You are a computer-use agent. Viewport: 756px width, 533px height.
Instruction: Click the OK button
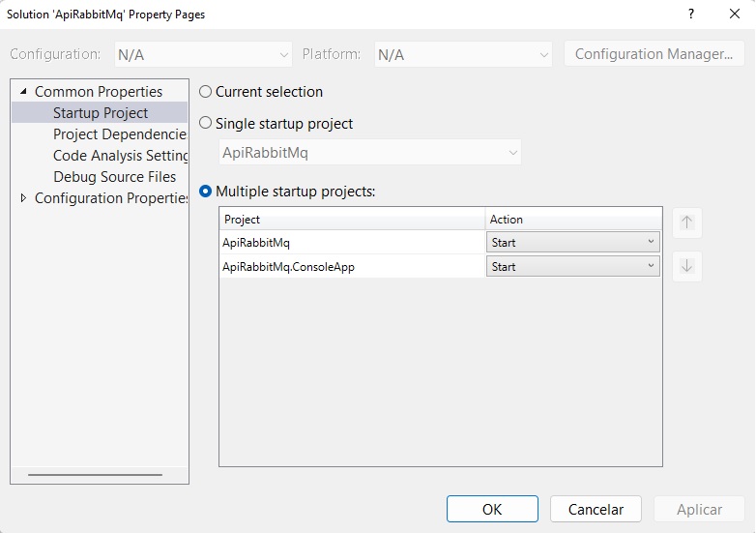click(x=492, y=509)
